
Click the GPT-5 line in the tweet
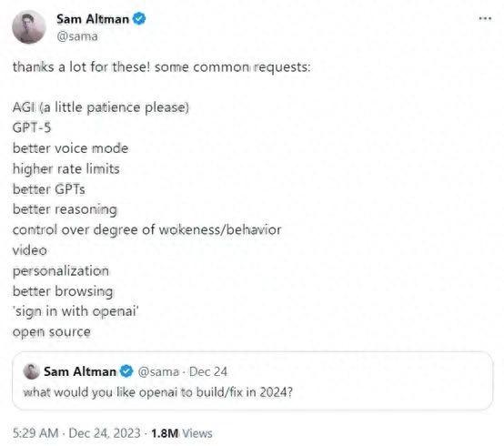point(32,127)
